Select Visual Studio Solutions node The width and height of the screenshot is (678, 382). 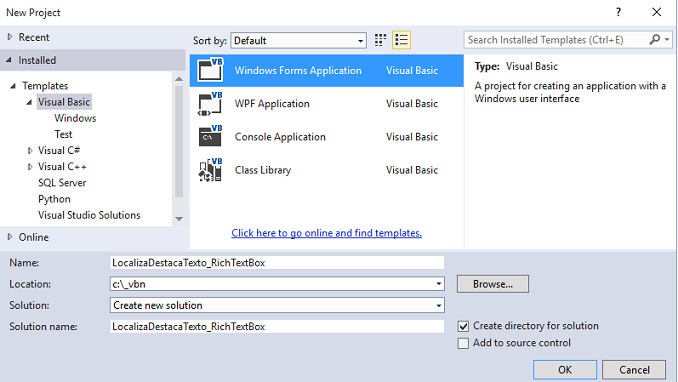tap(89, 215)
